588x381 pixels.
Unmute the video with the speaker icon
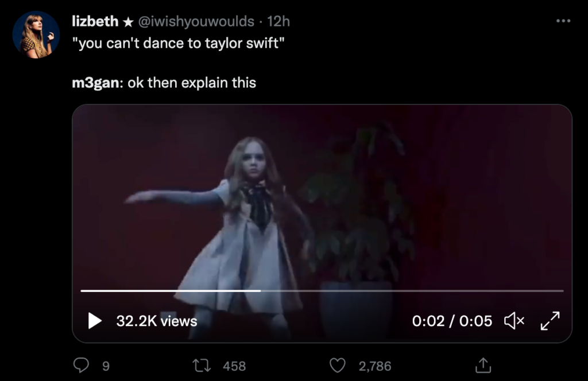514,321
